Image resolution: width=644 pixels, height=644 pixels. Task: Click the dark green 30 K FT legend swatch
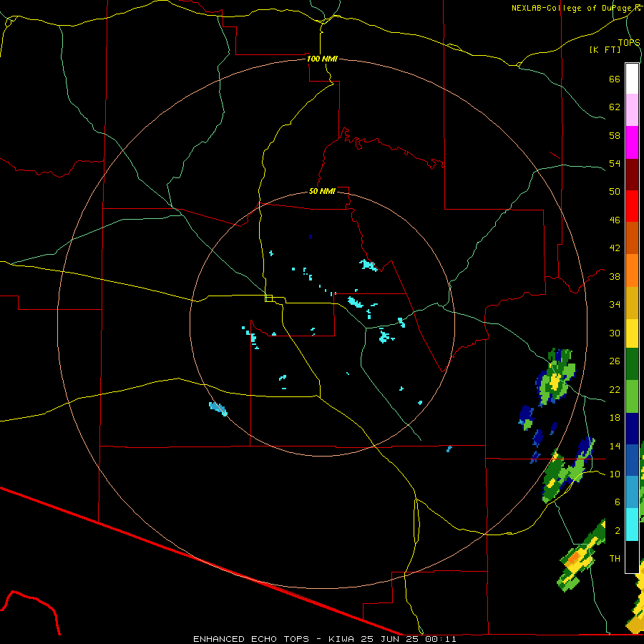pos(632,364)
